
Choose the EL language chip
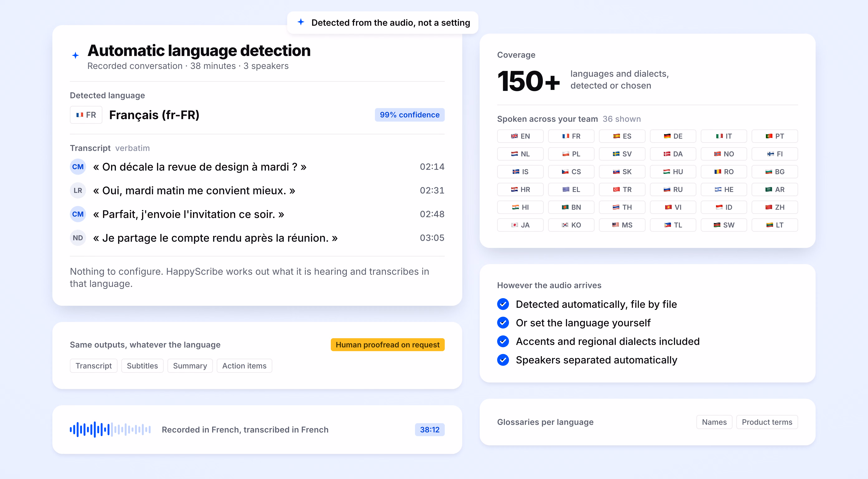(x=571, y=189)
